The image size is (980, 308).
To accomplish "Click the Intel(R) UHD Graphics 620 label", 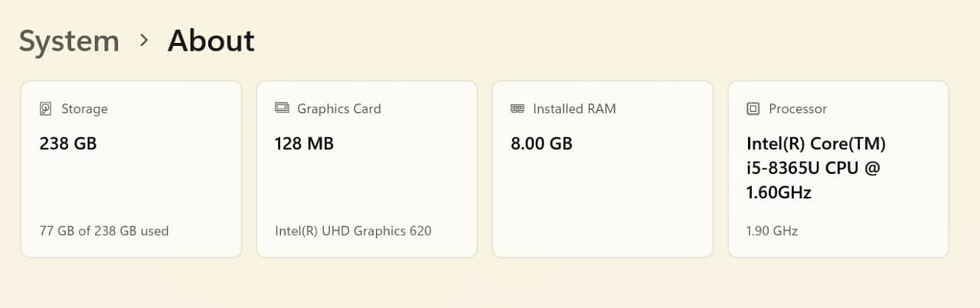I will pyautogui.click(x=353, y=231).
